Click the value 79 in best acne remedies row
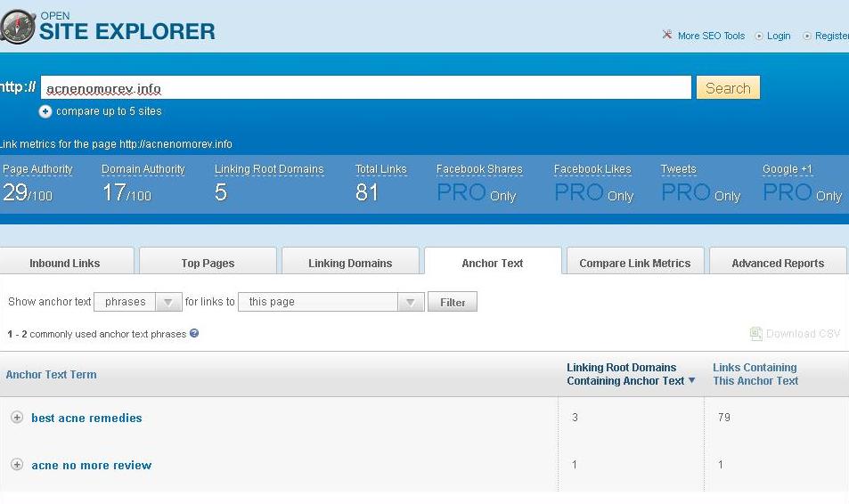 tap(724, 418)
